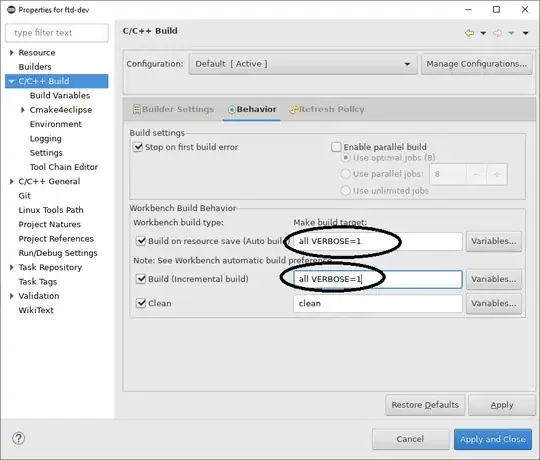The image size is (540, 460).
Task: Click the help question mark icon
Action: (x=18, y=438)
